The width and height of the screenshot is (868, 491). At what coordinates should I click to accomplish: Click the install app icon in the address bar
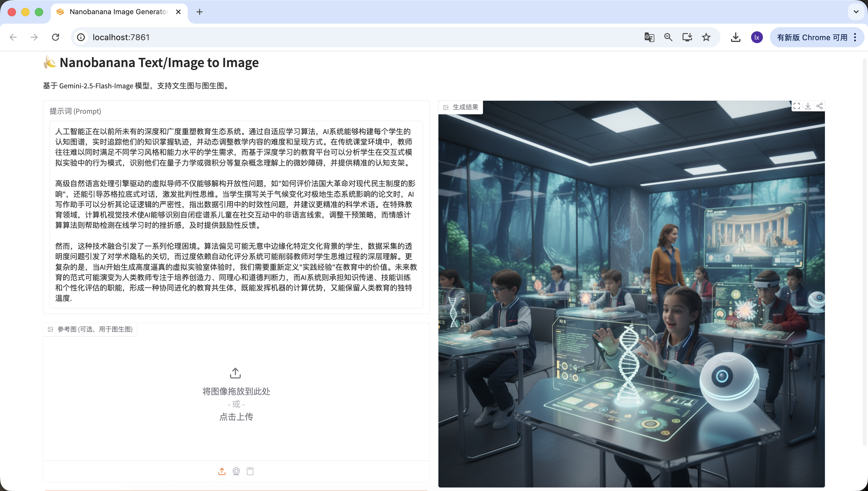(687, 37)
